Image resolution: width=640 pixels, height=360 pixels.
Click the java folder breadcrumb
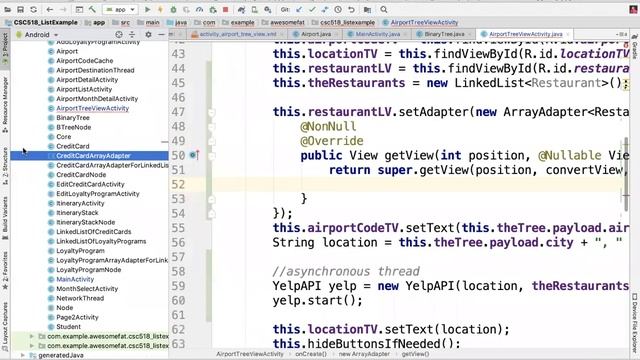click(181, 22)
